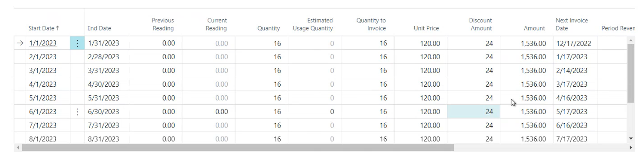Image resolution: width=644 pixels, height=163 pixels.
Task: Select End Date cell 3/31/2023
Action: [x=107, y=70]
